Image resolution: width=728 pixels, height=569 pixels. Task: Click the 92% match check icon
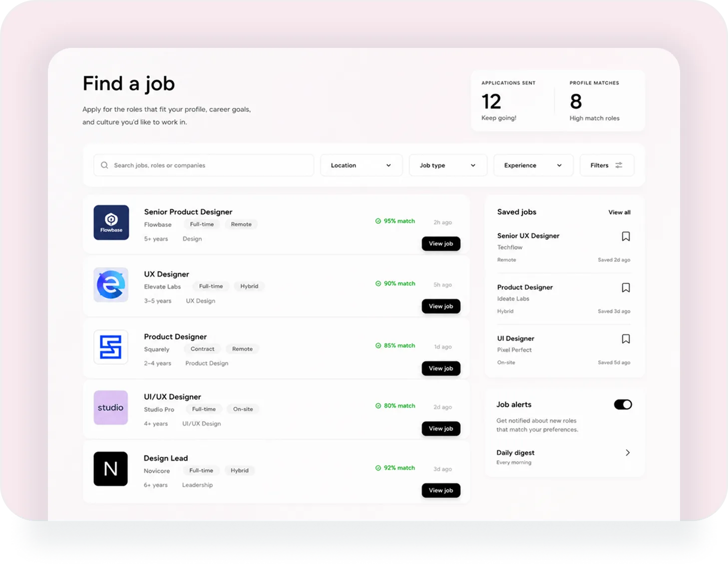378,468
